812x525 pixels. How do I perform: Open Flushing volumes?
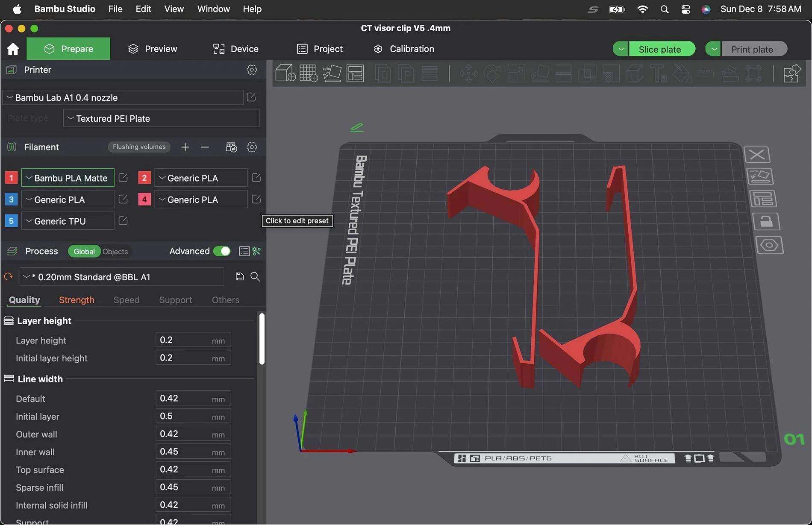coord(139,147)
